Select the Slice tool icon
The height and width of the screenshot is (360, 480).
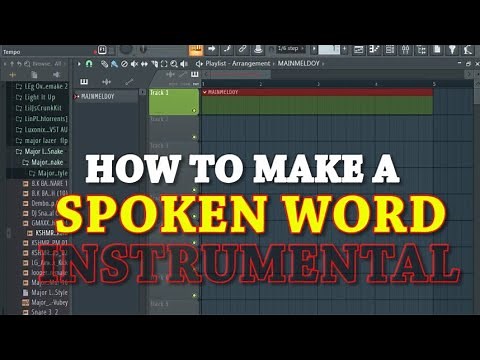tap(154, 64)
